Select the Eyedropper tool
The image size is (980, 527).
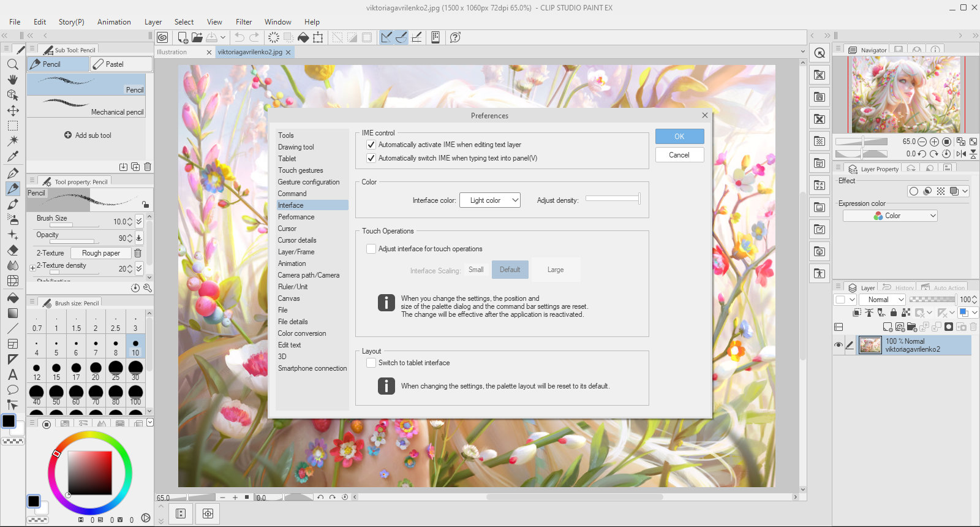tap(13, 156)
